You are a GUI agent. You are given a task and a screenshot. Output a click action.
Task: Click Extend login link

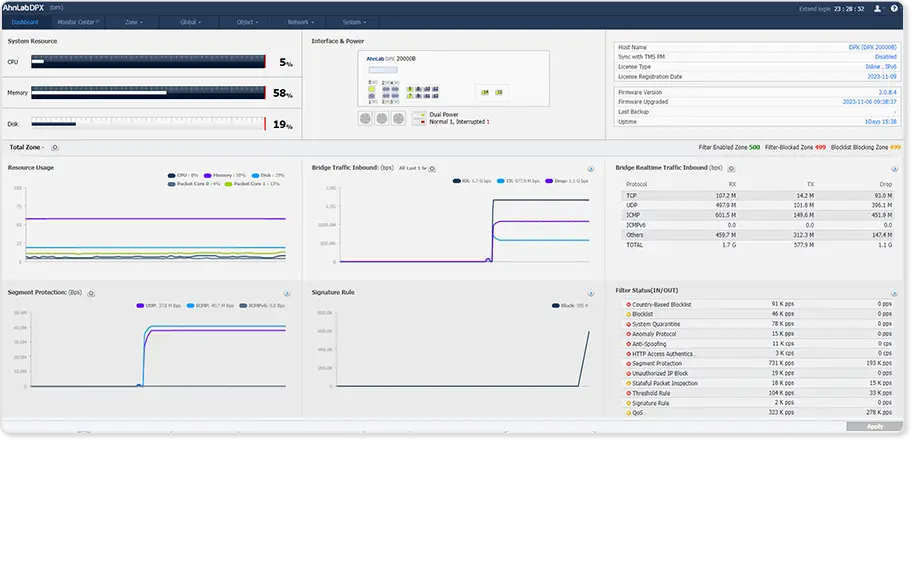[x=814, y=9]
